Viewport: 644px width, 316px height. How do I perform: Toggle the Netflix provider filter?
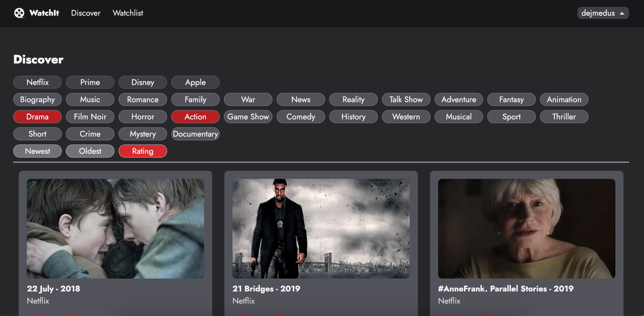(37, 82)
